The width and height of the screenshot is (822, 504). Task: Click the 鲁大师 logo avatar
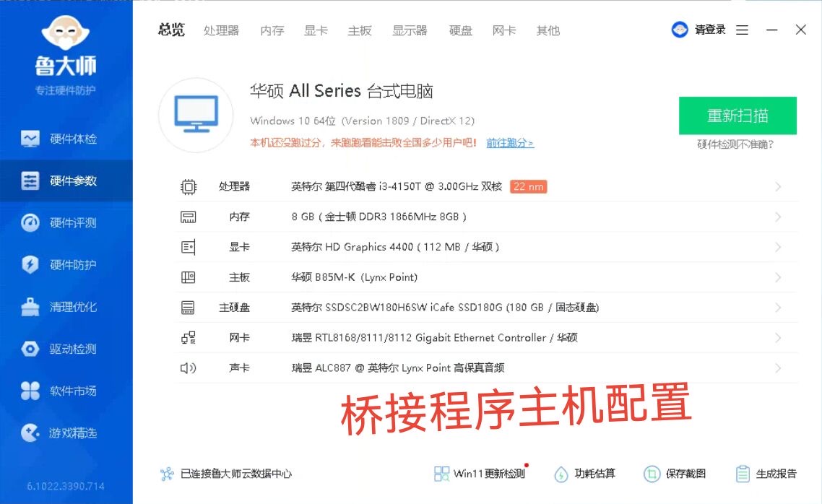pyautogui.click(x=66, y=32)
